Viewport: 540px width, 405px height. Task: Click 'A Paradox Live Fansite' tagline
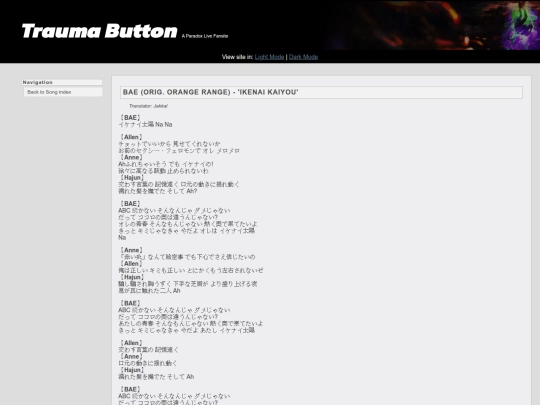[205, 36]
